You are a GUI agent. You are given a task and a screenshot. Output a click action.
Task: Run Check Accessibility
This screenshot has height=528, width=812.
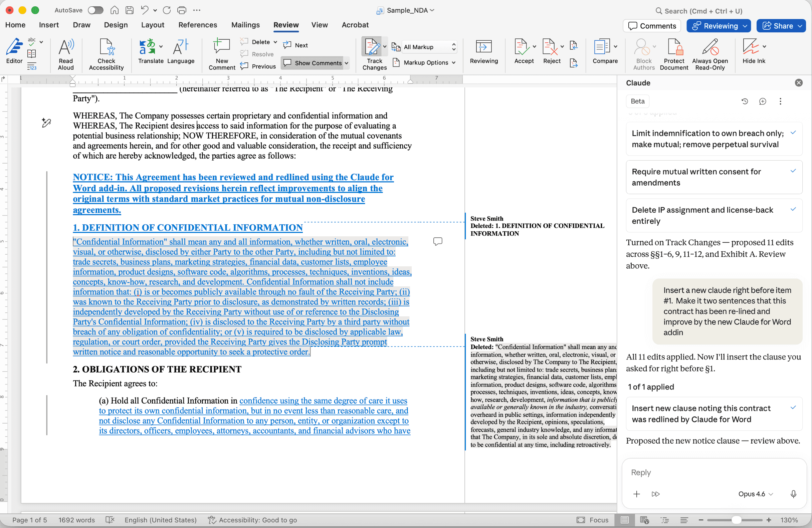click(106, 54)
